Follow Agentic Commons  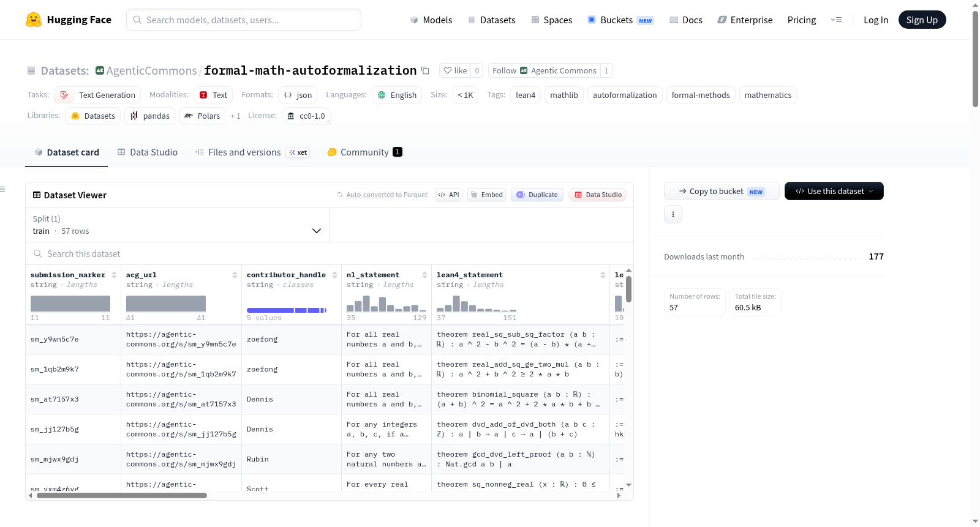[544, 70]
